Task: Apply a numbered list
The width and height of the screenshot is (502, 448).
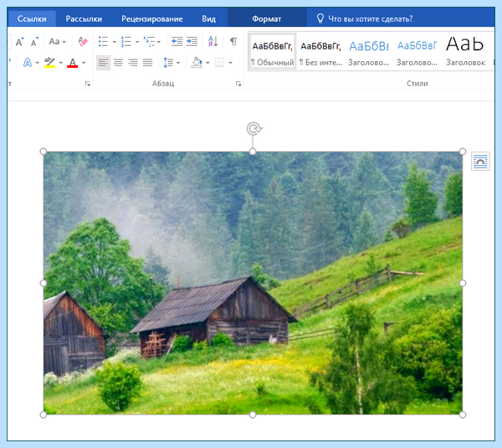Action: [x=125, y=42]
